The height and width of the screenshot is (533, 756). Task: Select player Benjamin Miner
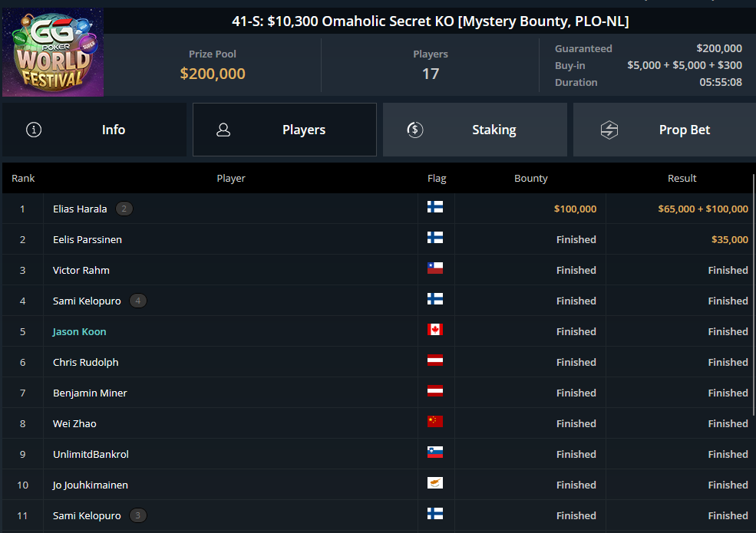(90, 393)
